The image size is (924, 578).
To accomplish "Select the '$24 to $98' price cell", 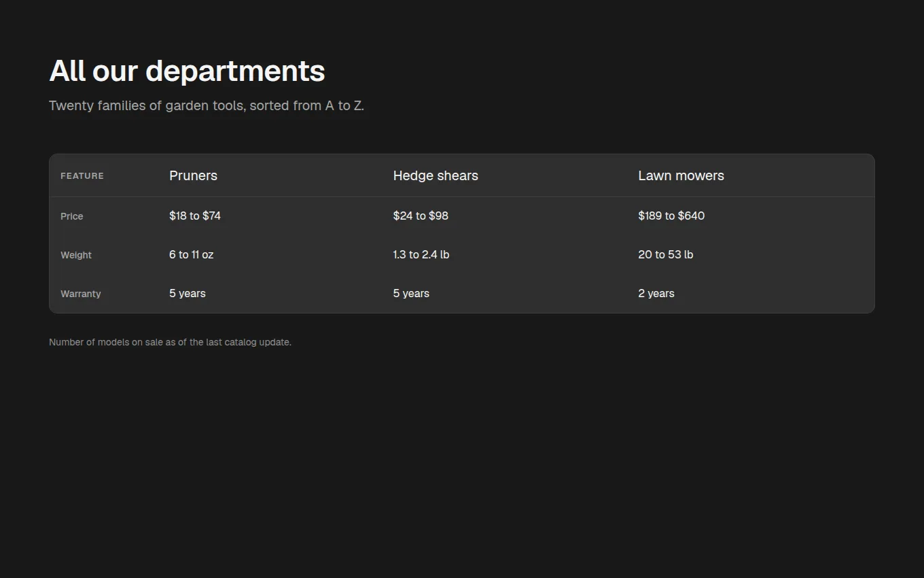I will point(421,216).
